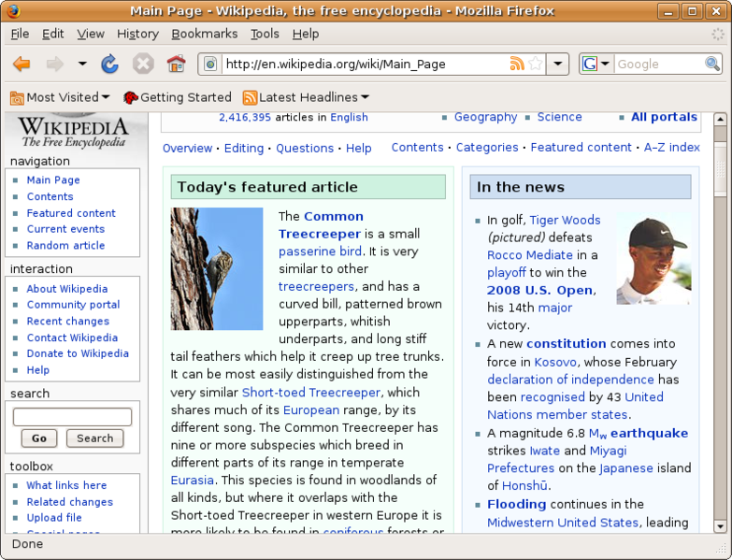Click the vertical scrollbar down arrow

720,526
